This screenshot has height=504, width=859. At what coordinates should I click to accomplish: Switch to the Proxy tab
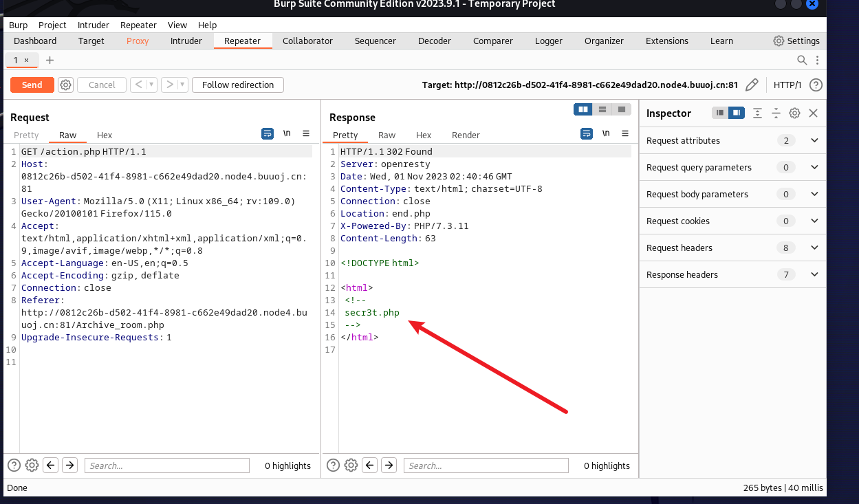pyautogui.click(x=138, y=41)
